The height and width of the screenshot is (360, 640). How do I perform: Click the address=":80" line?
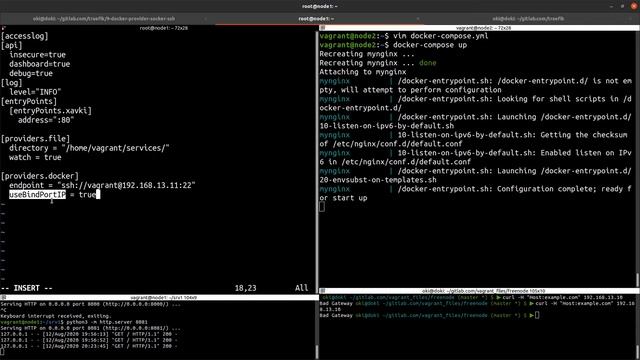pyautogui.click(x=46, y=120)
